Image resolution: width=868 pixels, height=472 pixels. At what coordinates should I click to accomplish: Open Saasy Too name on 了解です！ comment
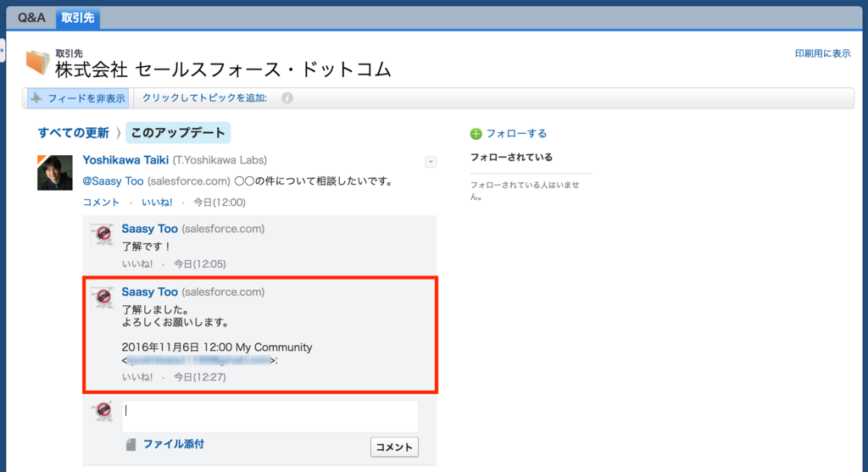click(149, 229)
